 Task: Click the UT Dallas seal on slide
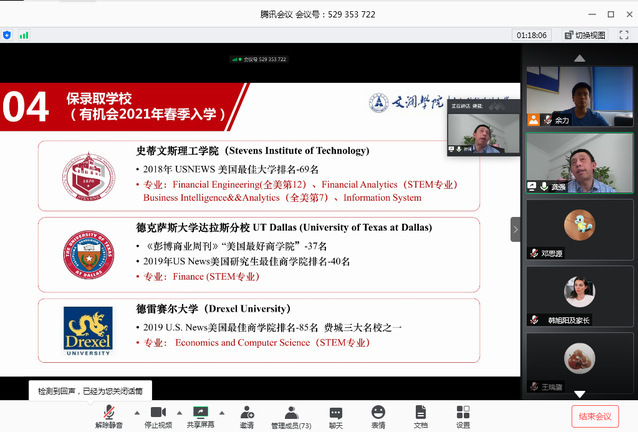88,255
